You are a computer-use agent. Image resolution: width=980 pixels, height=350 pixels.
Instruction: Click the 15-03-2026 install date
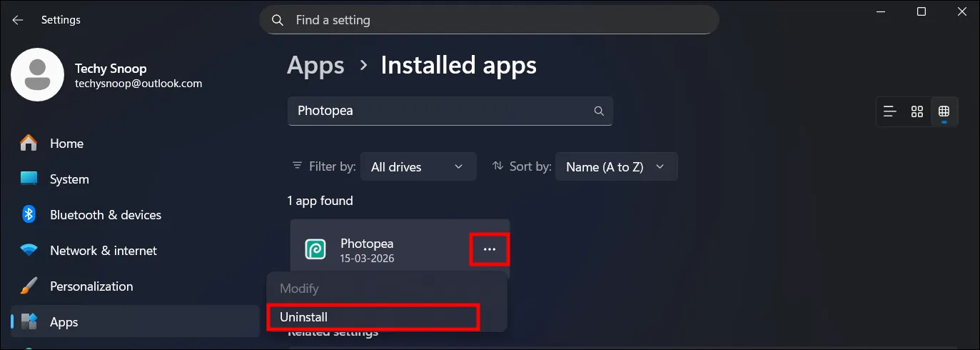pos(367,259)
